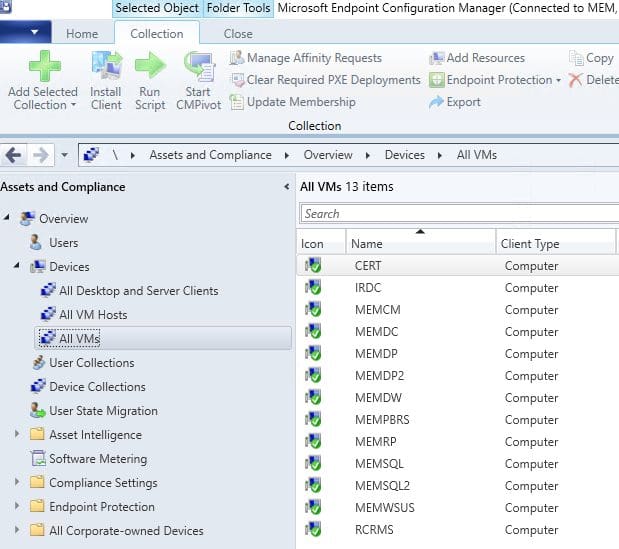This screenshot has width=619, height=549.
Task: Click the Delete red X button
Action: click(593, 80)
